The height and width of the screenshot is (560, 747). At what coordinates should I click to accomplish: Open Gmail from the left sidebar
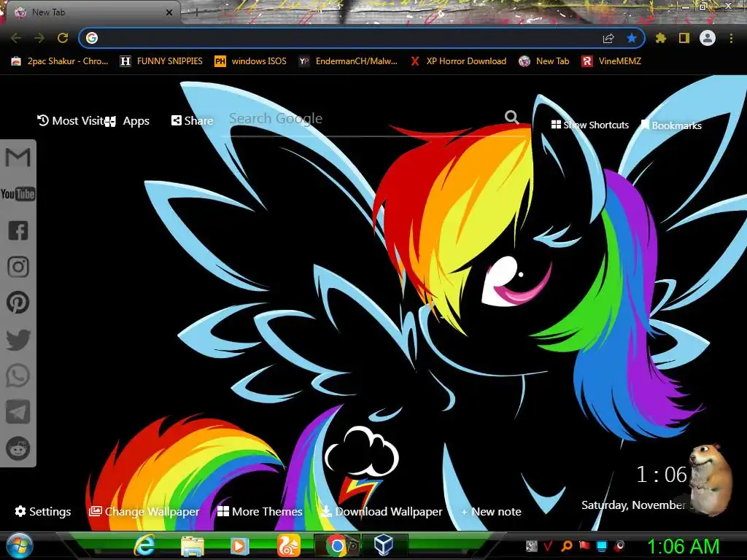(x=18, y=157)
